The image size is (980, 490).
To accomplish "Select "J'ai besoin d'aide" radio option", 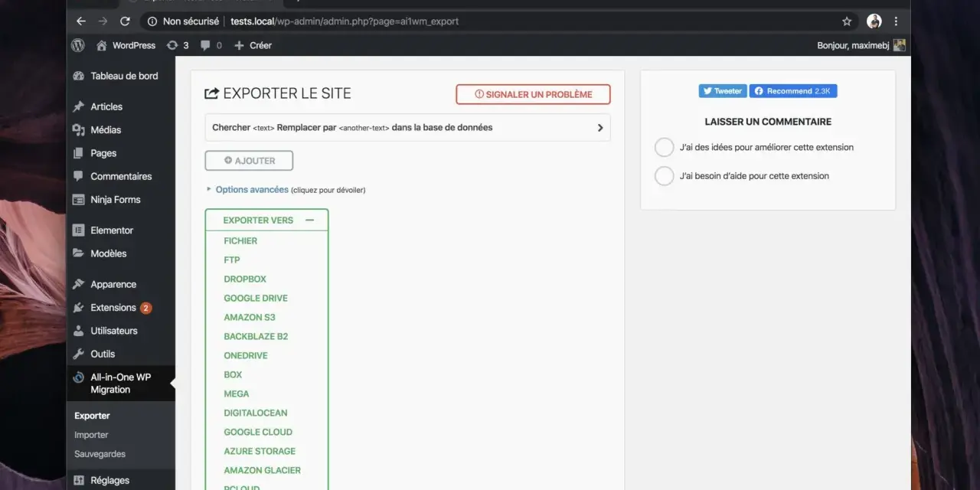I will [664, 176].
